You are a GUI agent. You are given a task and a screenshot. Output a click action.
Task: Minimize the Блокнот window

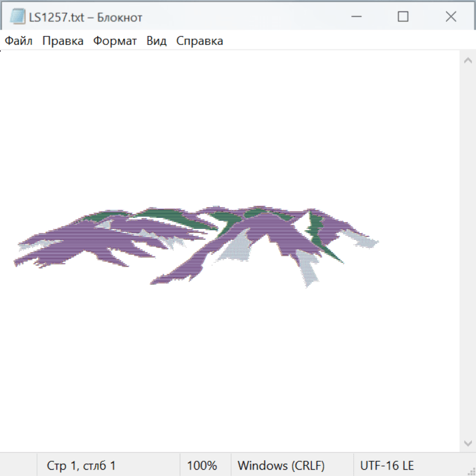pos(356,17)
